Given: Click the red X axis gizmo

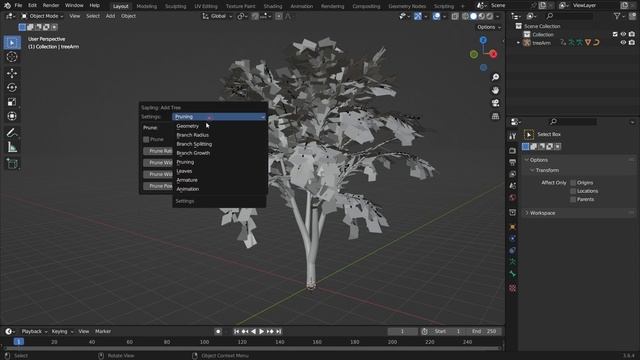Looking at the screenshot, I should click(x=493, y=54).
